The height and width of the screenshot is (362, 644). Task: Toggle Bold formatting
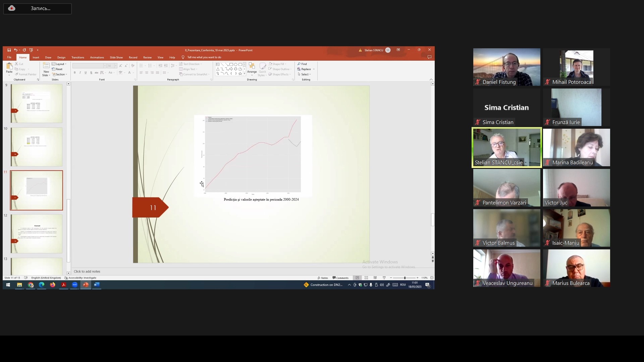point(75,73)
